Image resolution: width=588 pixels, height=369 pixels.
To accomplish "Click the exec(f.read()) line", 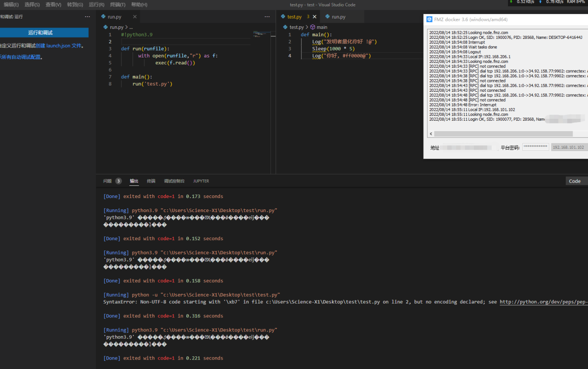I will (175, 63).
